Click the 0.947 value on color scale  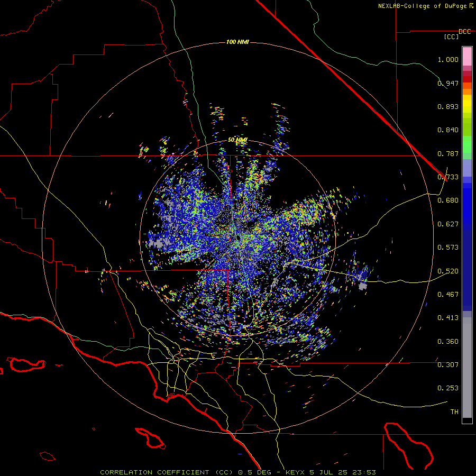(x=448, y=83)
